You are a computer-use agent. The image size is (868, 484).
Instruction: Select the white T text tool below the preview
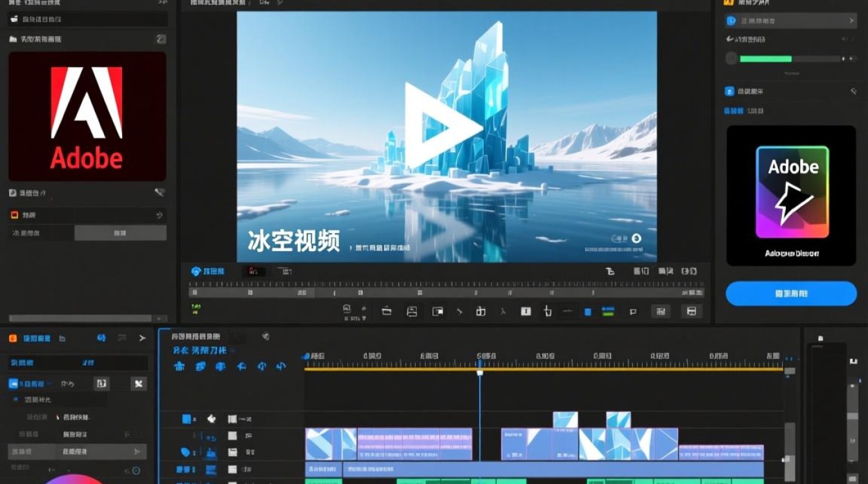[x=526, y=312]
